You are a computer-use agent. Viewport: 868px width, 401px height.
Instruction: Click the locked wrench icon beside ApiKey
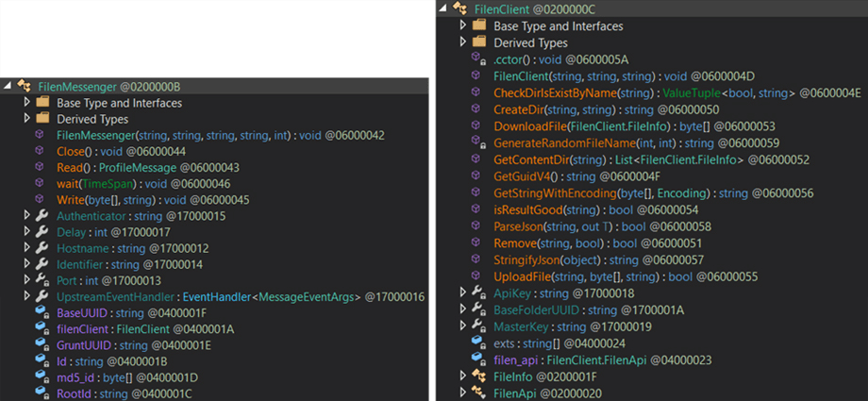478,292
